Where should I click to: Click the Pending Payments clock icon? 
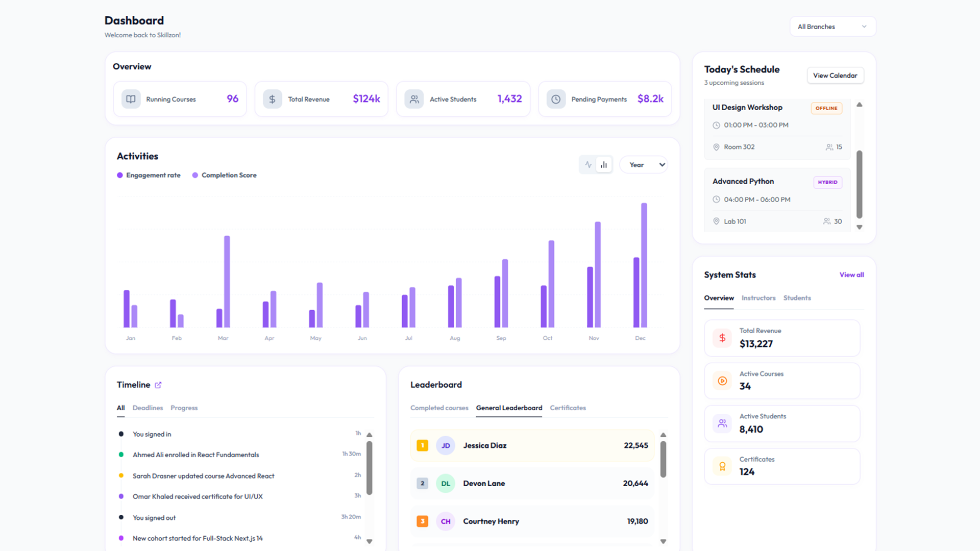556,99
